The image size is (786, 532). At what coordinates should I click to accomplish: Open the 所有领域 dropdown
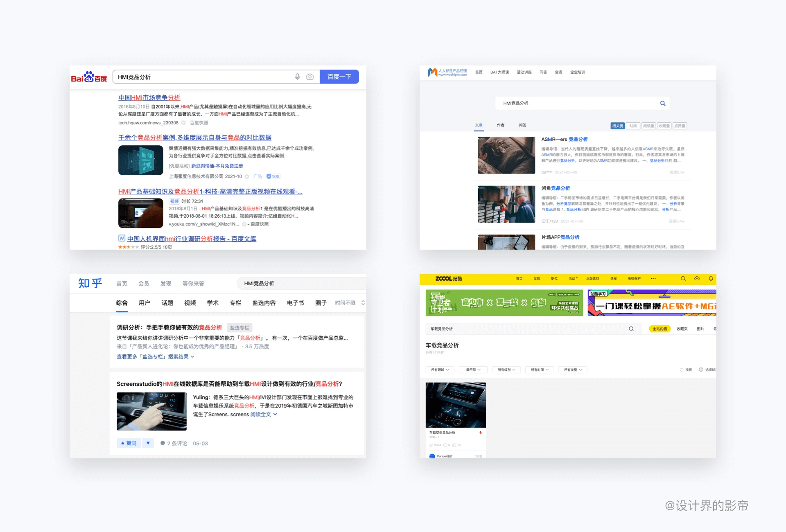coord(440,370)
